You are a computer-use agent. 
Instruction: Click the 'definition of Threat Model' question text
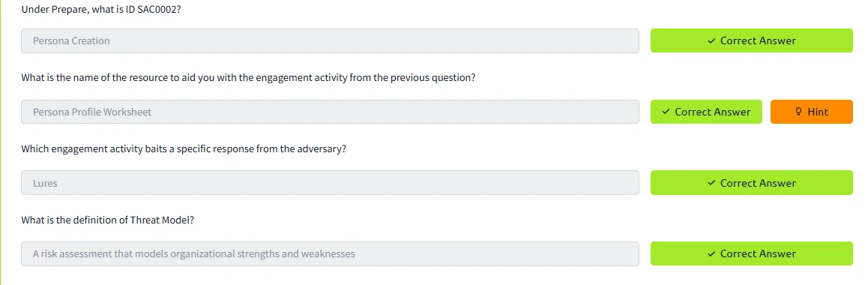(107, 220)
